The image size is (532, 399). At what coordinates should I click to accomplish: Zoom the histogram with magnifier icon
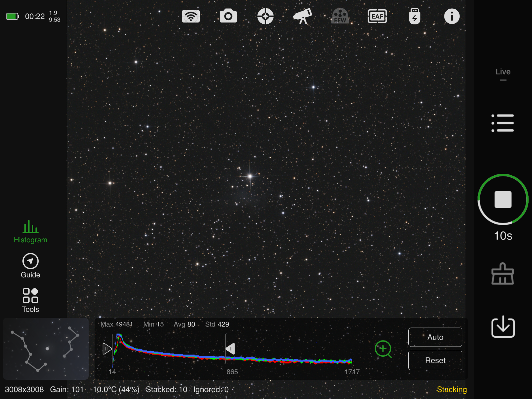(x=383, y=349)
